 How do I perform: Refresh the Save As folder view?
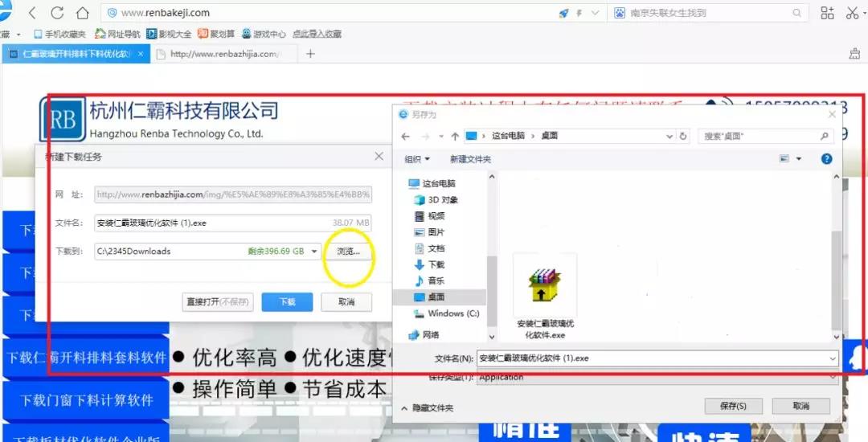[x=683, y=136]
